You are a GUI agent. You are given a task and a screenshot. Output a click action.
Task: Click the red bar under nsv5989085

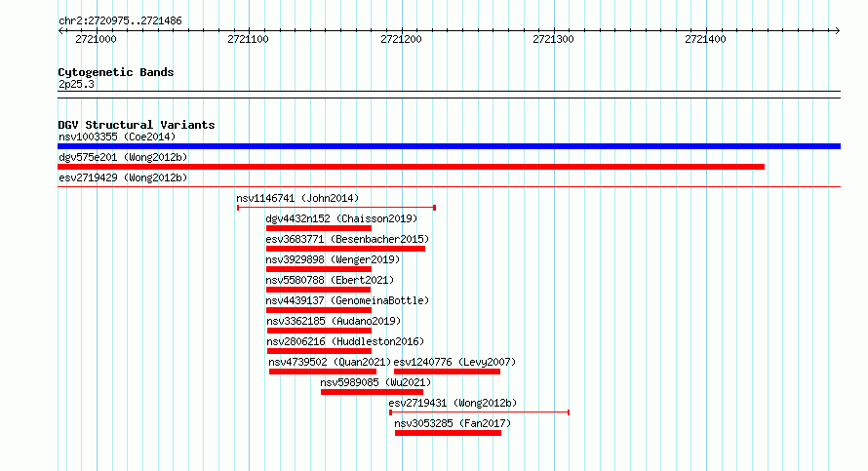(x=372, y=392)
